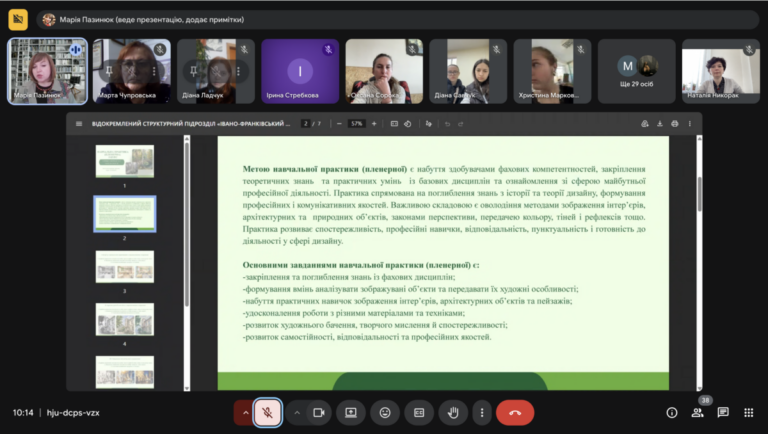Click the PDF zoom in plus button
Image resolution: width=768 pixels, height=434 pixels.
[374, 124]
